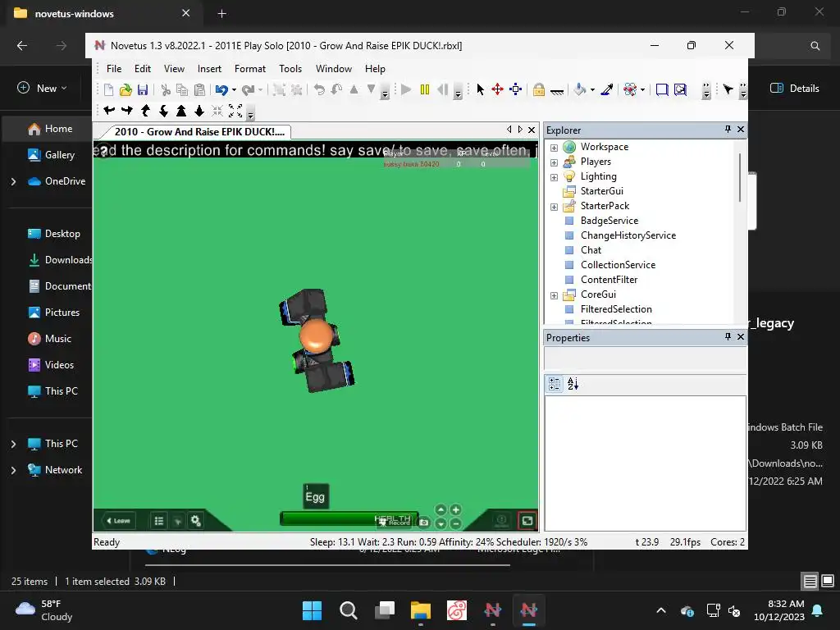Image resolution: width=840 pixels, height=630 pixels.
Task: Click the Paste clipboard icon
Action: tap(199, 89)
